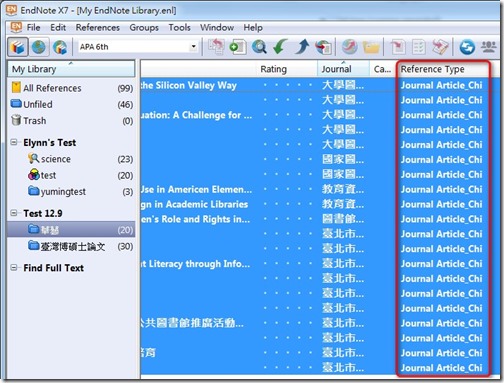The image size is (504, 383).
Task: Select Integrated Library and Online Mode icon
Action: pos(60,47)
